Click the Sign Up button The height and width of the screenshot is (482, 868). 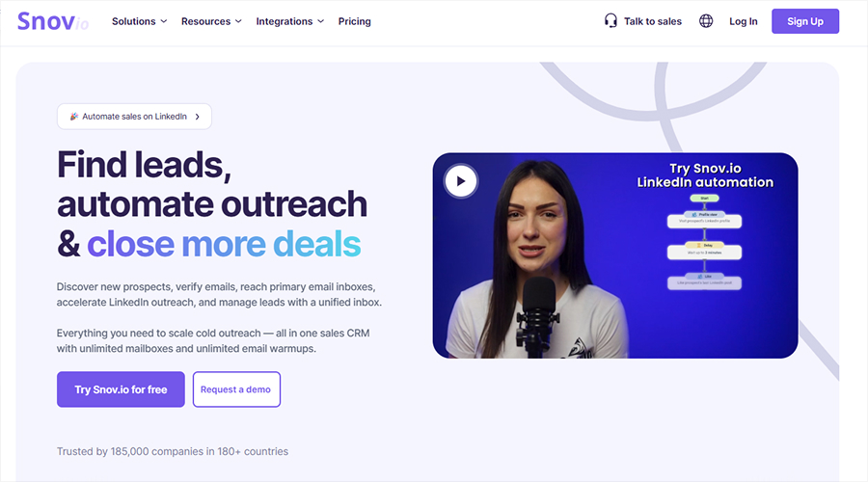pyautogui.click(x=805, y=21)
